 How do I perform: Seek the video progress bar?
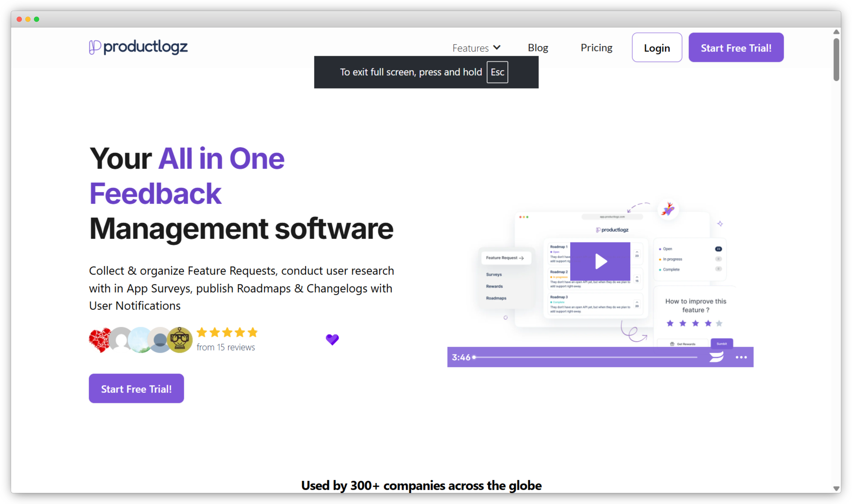[x=585, y=357]
